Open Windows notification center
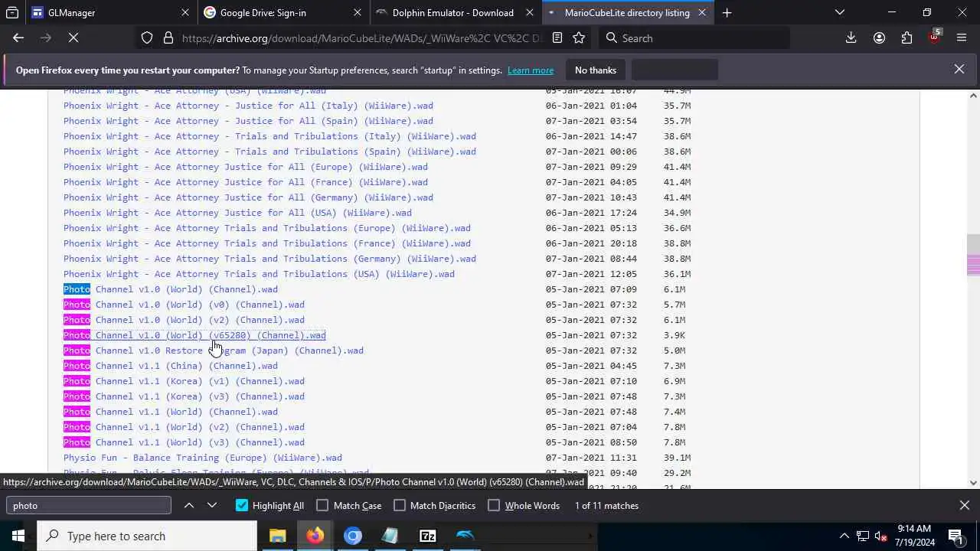This screenshot has height=551, width=980. click(x=955, y=536)
